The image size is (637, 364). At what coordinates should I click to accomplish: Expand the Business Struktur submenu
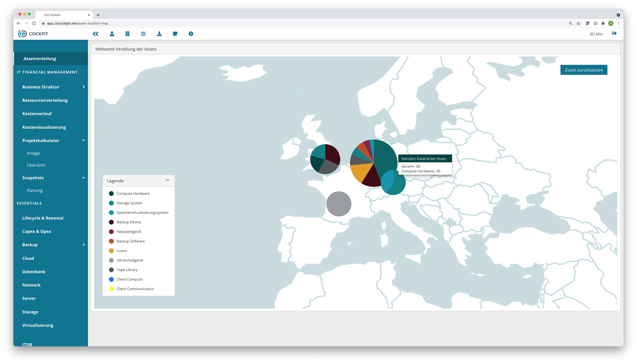pyautogui.click(x=83, y=87)
